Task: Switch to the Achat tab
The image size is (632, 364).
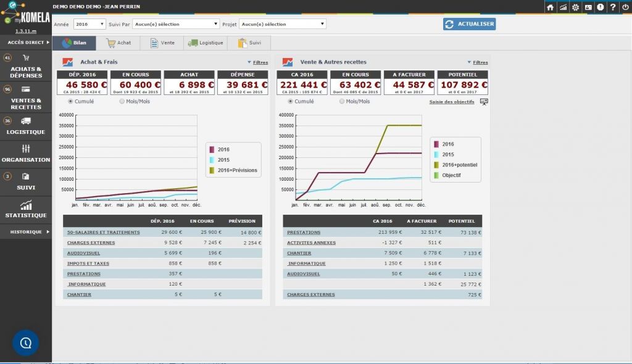Action: (118, 43)
